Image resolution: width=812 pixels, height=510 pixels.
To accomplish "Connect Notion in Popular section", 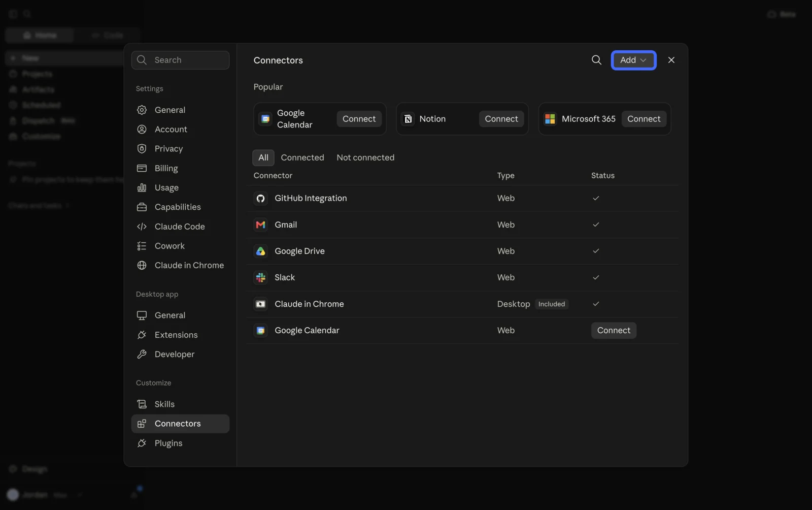I will [x=501, y=119].
